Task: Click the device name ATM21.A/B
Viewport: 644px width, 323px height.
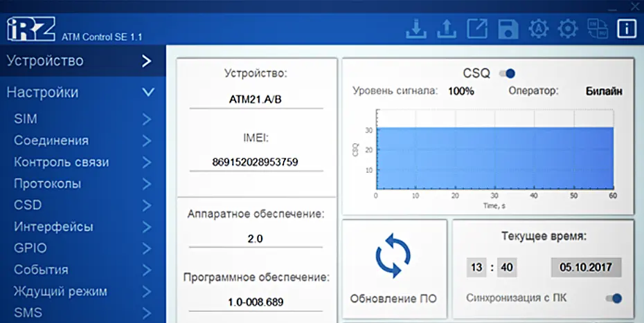Action: (256, 100)
